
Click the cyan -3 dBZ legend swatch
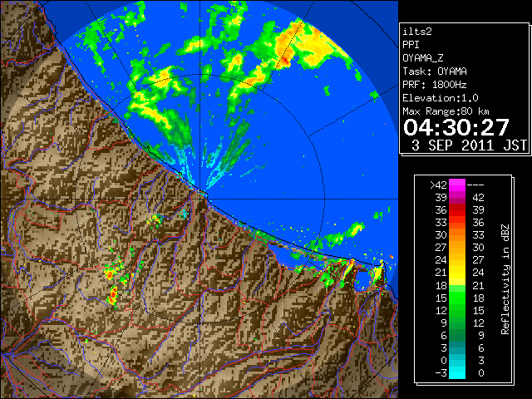click(x=457, y=373)
